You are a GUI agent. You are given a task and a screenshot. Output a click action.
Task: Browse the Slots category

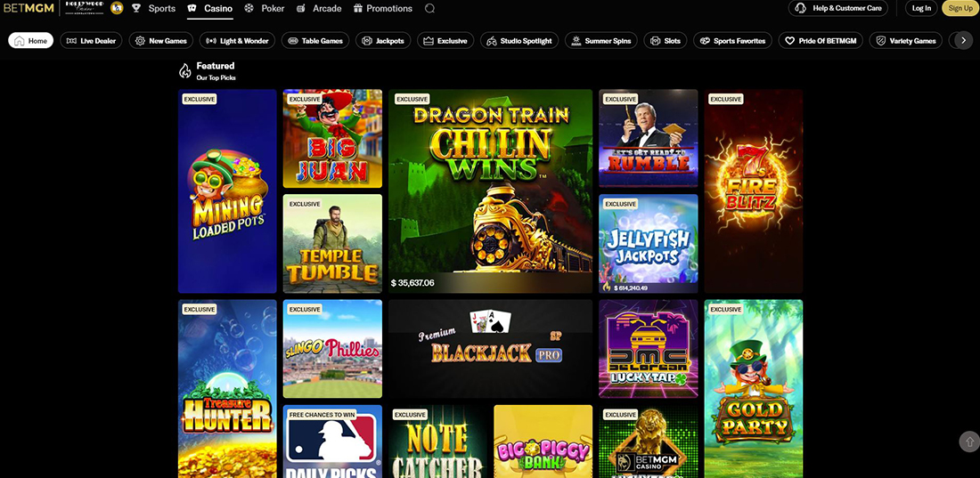pyautogui.click(x=666, y=41)
